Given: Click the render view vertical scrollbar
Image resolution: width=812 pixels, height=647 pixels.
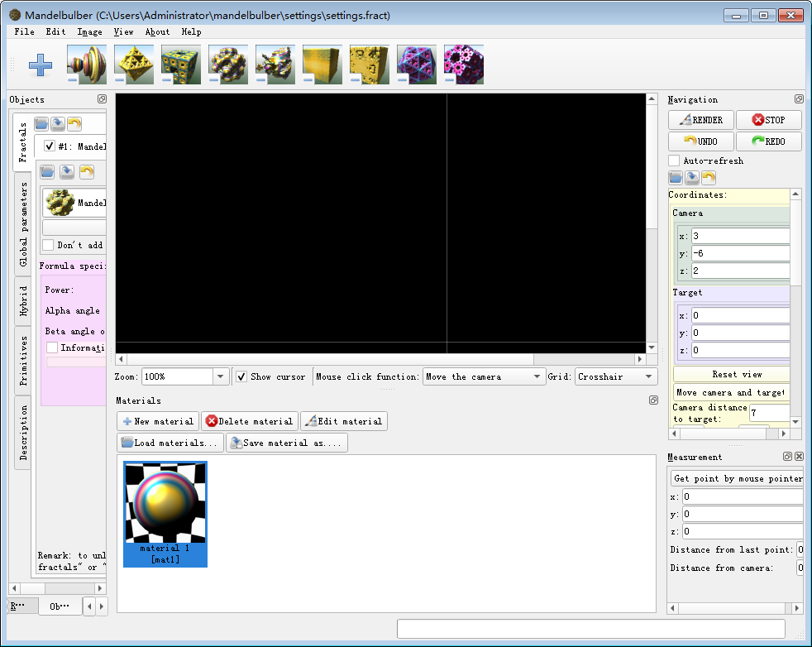Looking at the screenshot, I should coord(652,223).
